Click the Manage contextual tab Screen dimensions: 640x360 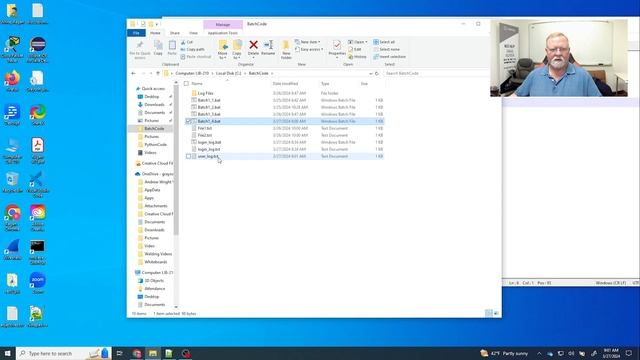pos(223,24)
